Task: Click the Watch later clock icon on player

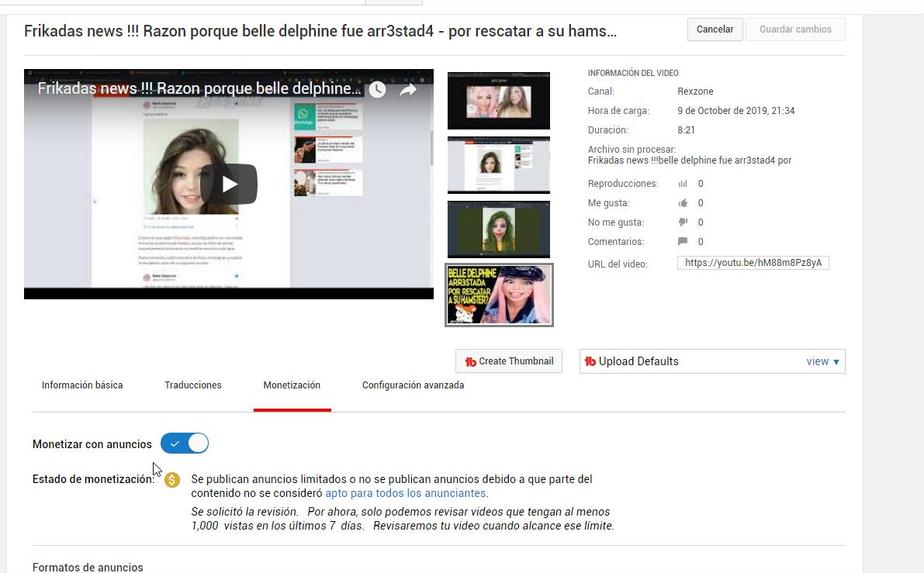Action: point(377,89)
